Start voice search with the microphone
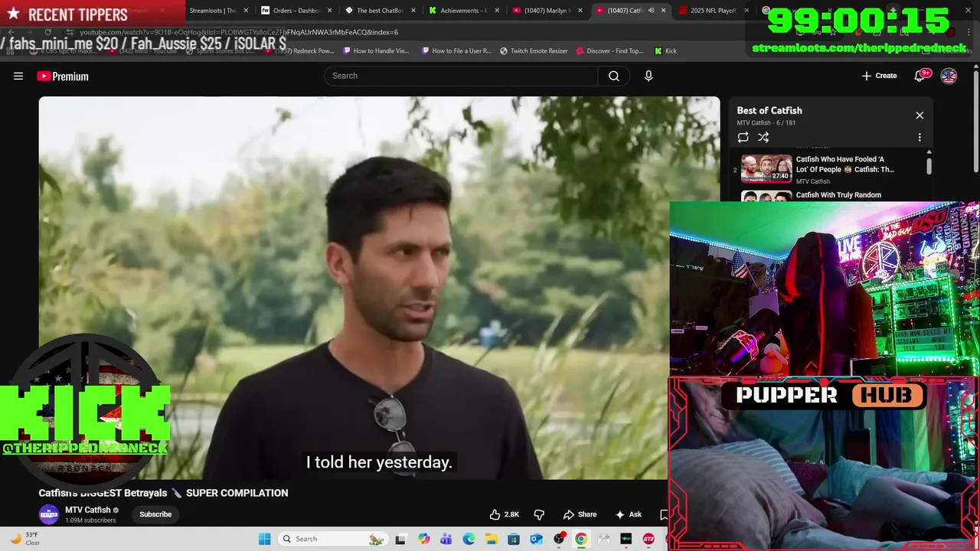 pos(648,76)
